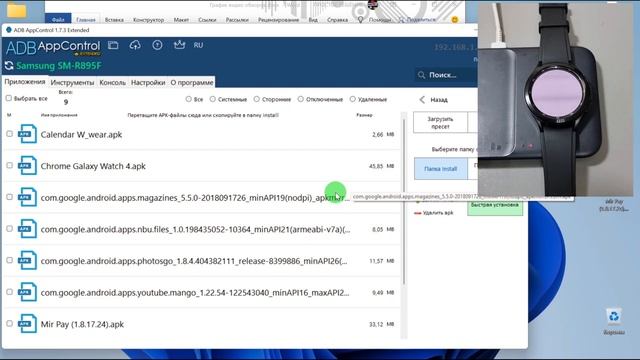640x360 pixels.
Task: Tick the Выбрать все checkbox
Action: coord(9,98)
